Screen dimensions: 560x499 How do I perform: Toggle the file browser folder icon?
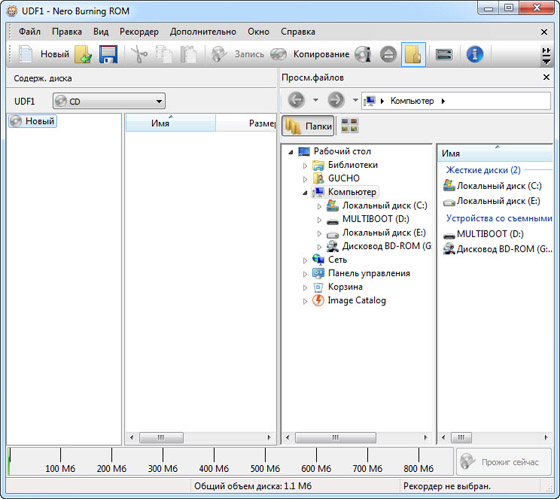coord(413,54)
